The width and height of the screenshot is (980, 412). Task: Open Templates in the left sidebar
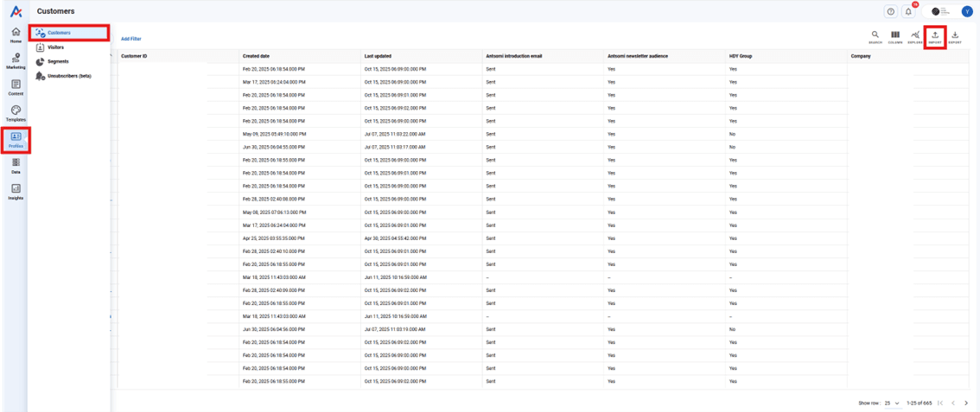tap(16, 112)
